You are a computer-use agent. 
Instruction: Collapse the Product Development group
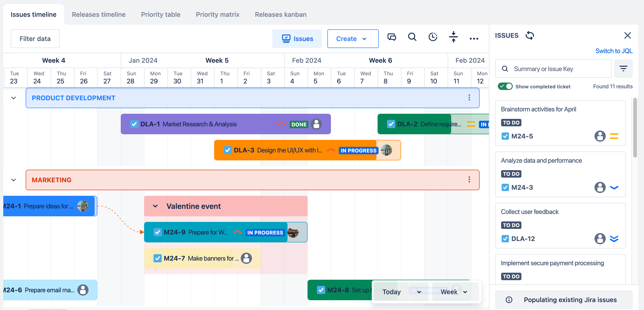pos(14,98)
